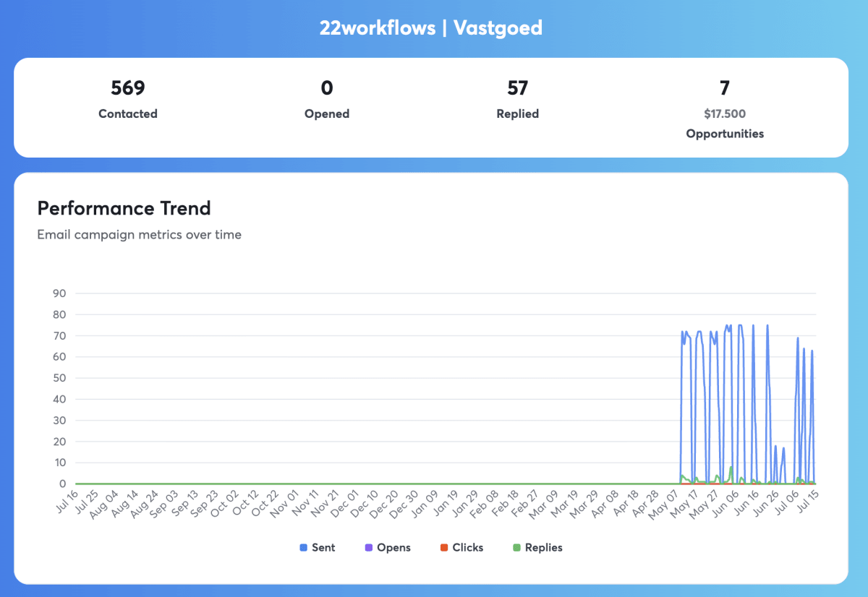Click the 10 y-axis value

59,463
